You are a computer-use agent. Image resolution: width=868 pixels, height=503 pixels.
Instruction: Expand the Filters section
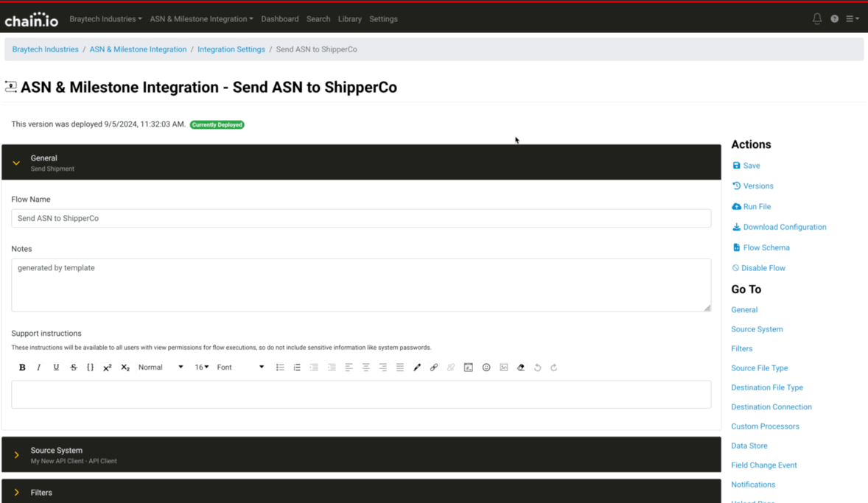361,491
